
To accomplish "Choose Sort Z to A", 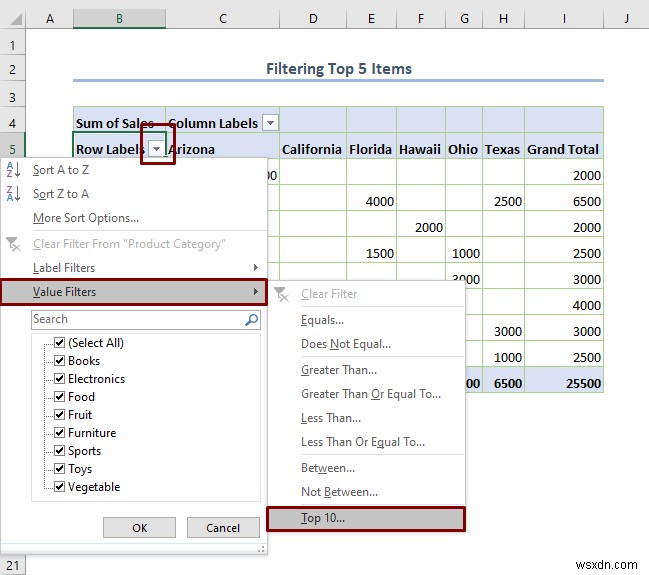I will click(133, 194).
